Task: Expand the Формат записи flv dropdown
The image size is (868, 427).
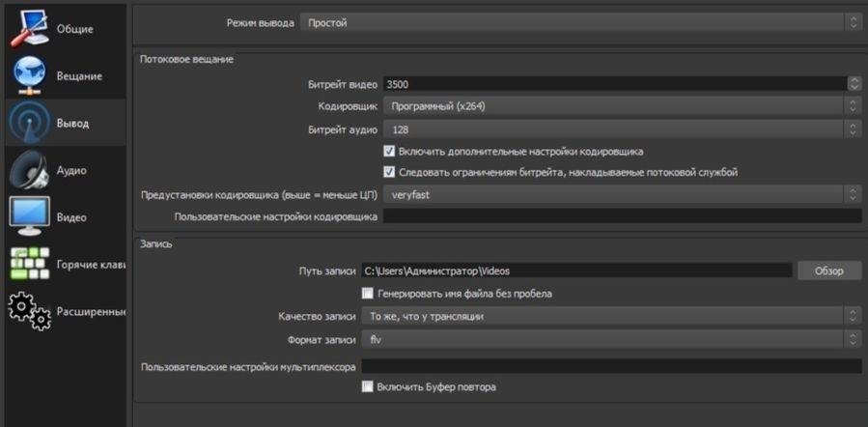Action: (x=610, y=339)
